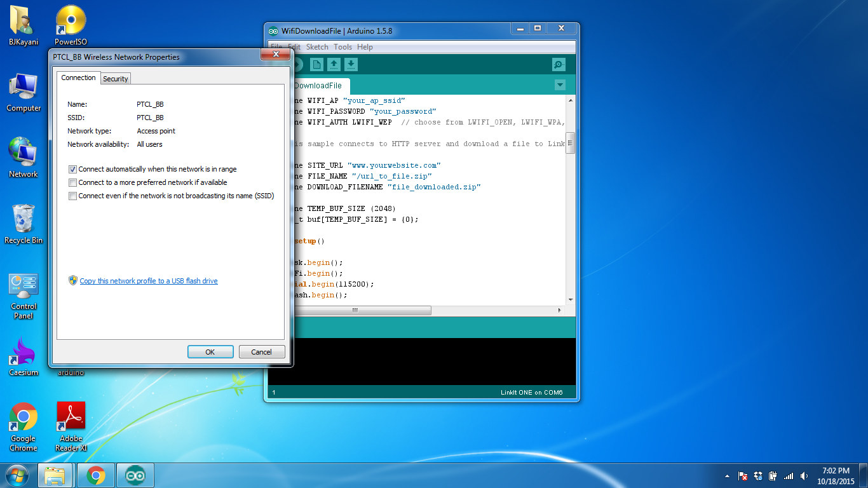Viewport: 868px width, 488px height.
Task: Click the OK button in network properties
Action: pyautogui.click(x=210, y=352)
